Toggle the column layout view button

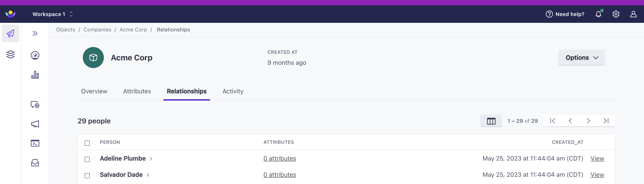[x=491, y=121]
